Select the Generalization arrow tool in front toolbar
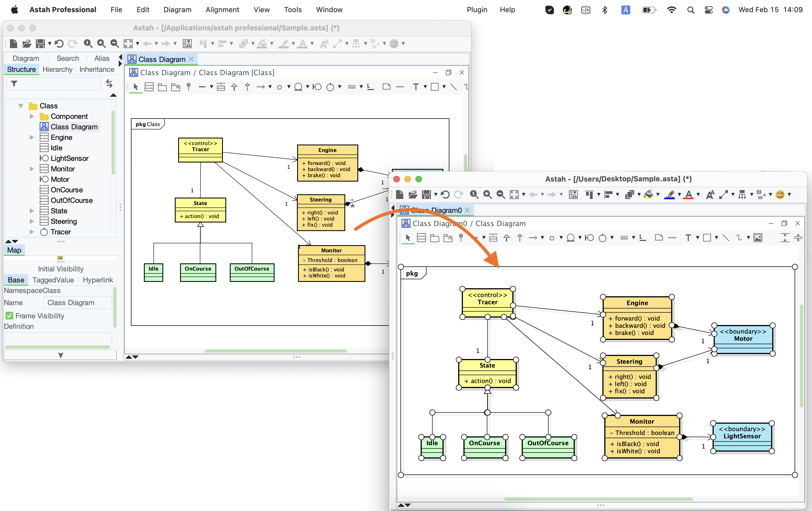Image resolution: width=812 pixels, height=511 pixels. tap(507, 238)
